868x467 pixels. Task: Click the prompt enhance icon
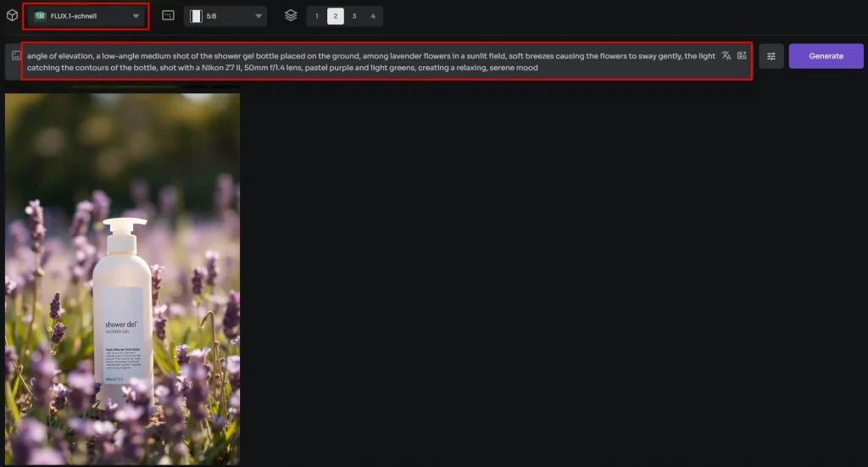click(742, 56)
